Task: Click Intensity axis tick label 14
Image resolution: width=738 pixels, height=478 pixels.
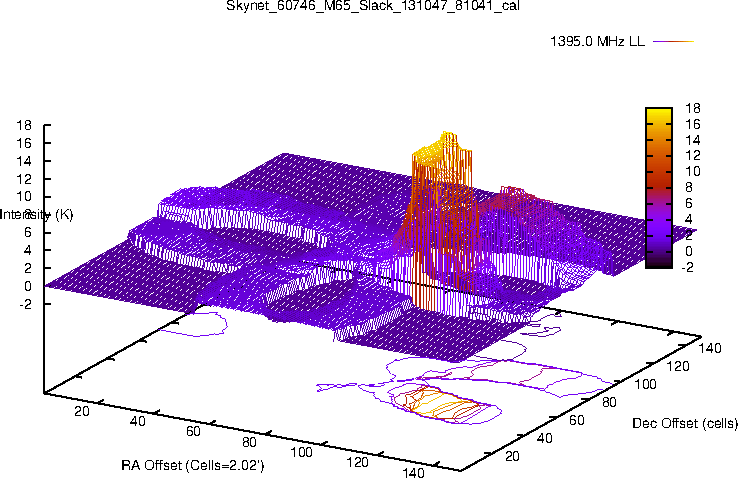Action: point(24,161)
